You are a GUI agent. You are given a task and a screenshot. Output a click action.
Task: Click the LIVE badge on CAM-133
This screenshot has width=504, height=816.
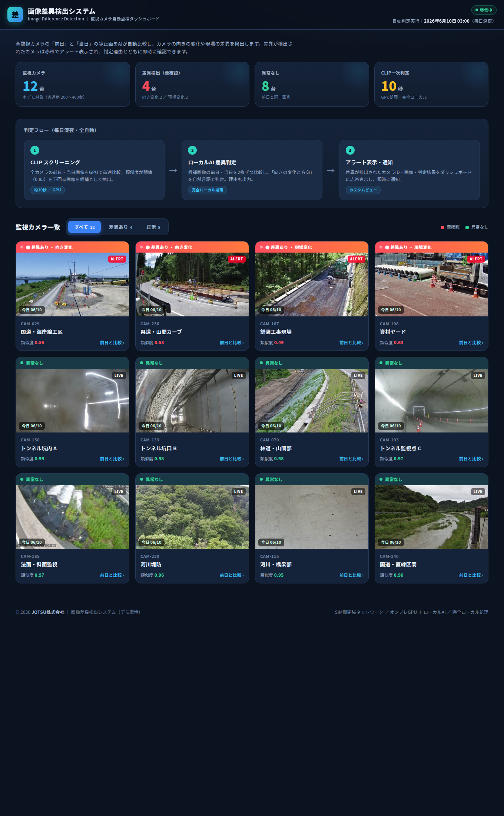click(238, 375)
